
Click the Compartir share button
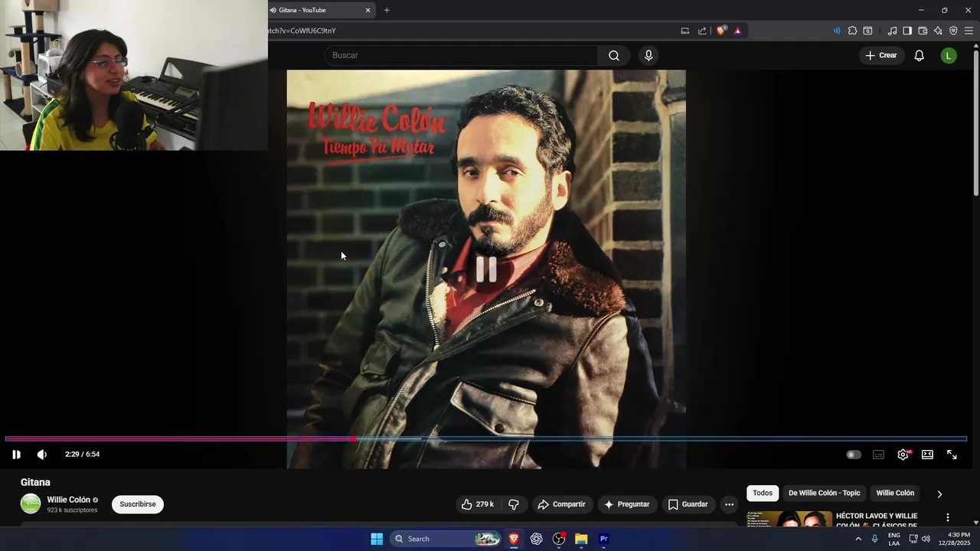tap(562, 504)
